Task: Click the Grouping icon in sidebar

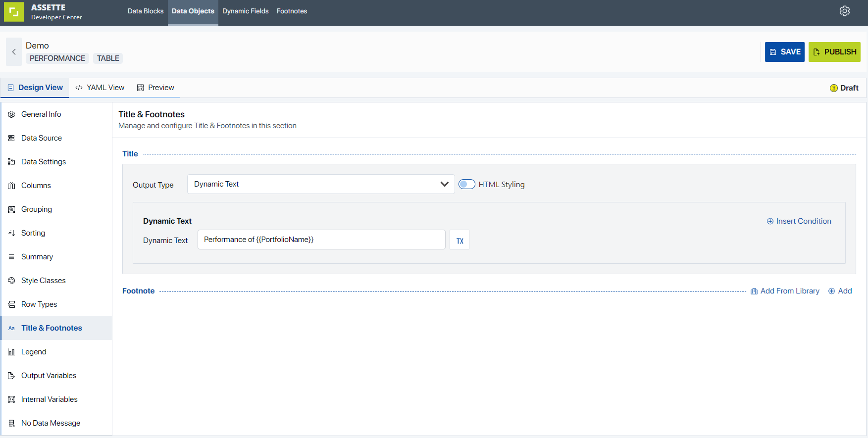Action: (x=11, y=209)
